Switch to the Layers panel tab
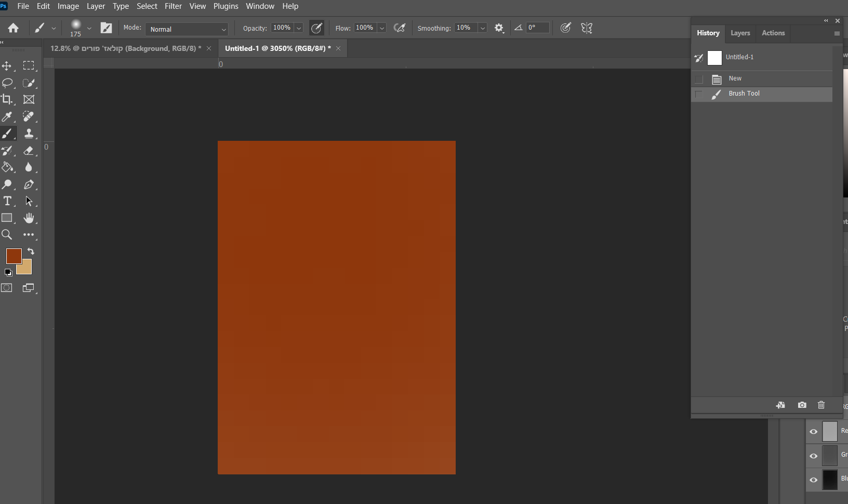 tap(740, 33)
